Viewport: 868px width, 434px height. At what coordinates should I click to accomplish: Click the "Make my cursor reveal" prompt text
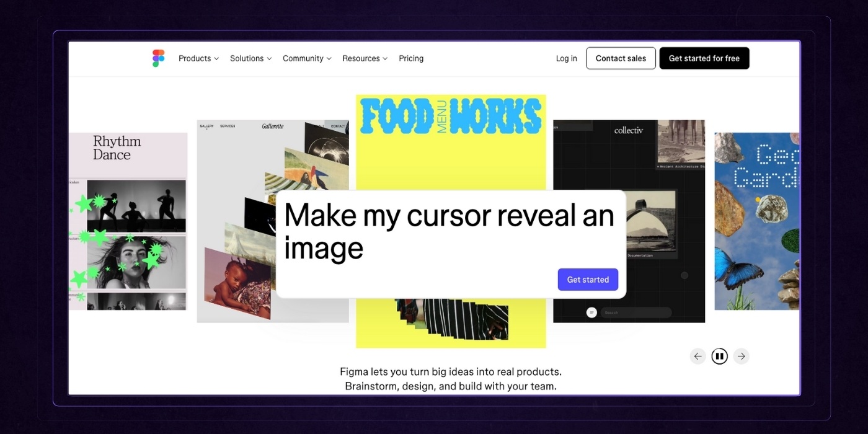coord(449,231)
